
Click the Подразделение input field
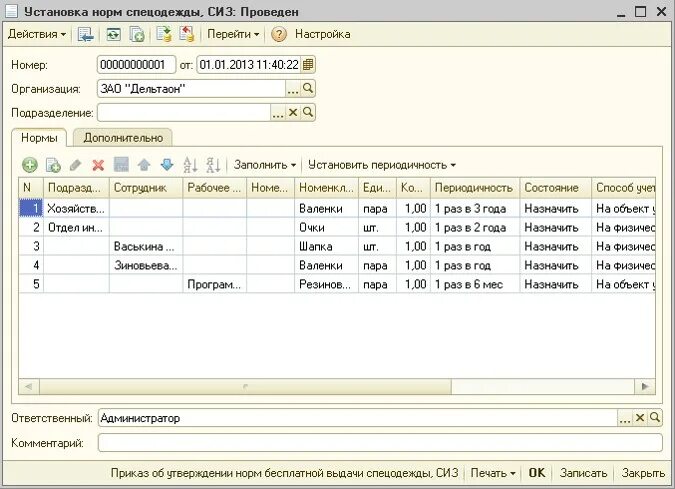click(184, 113)
